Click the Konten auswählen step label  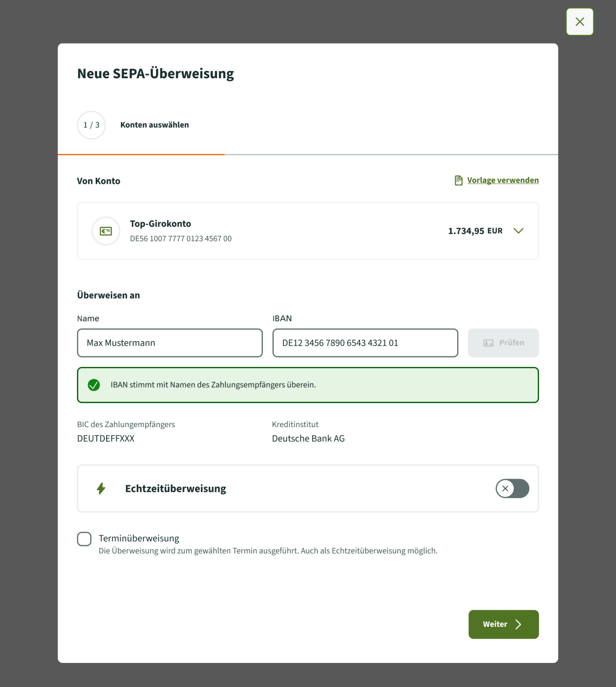[x=155, y=125]
